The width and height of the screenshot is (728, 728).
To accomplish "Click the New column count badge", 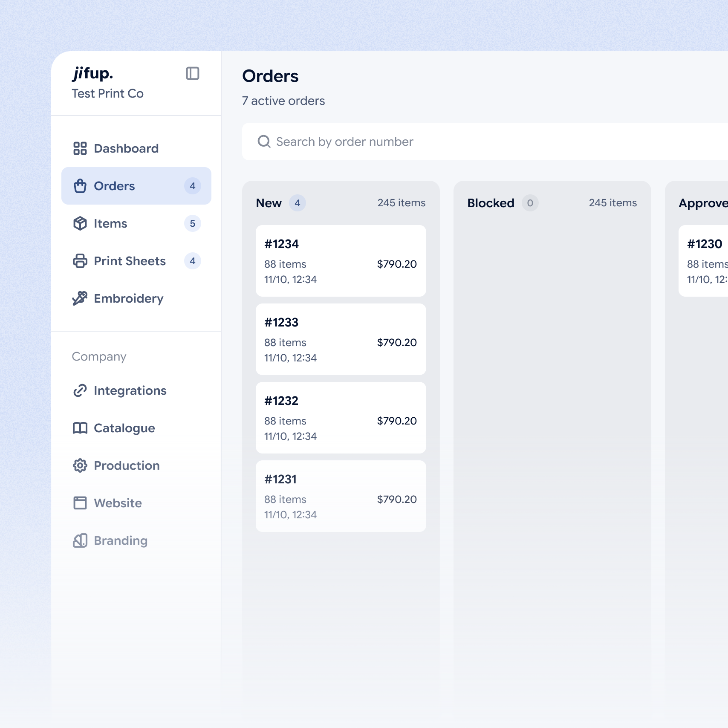I will [298, 203].
